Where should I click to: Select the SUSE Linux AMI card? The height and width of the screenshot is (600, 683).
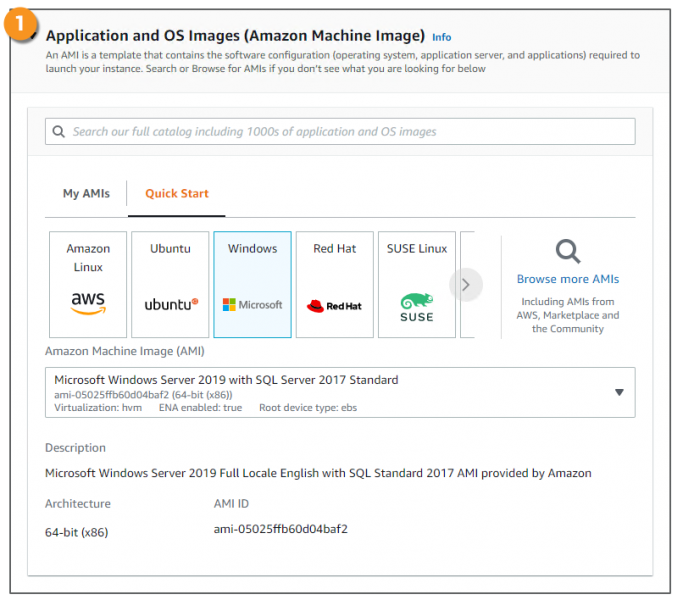click(417, 284)
